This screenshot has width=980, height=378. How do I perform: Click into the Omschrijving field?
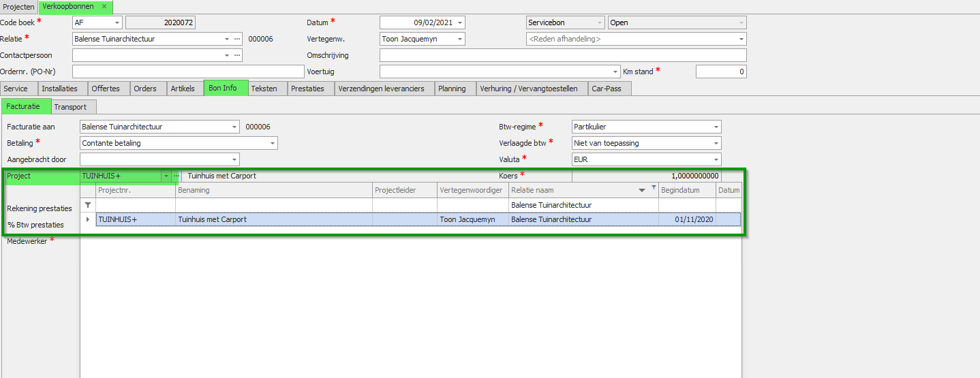[x=563, y=55]
